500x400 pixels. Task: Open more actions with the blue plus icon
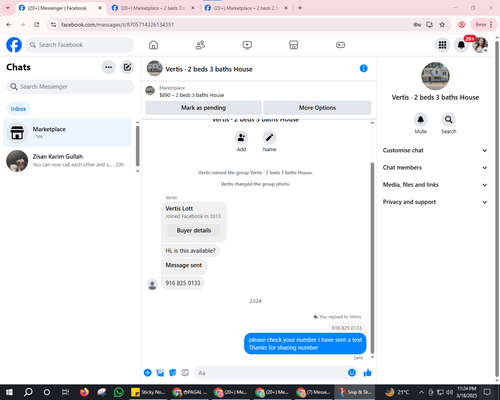point(148,373)
